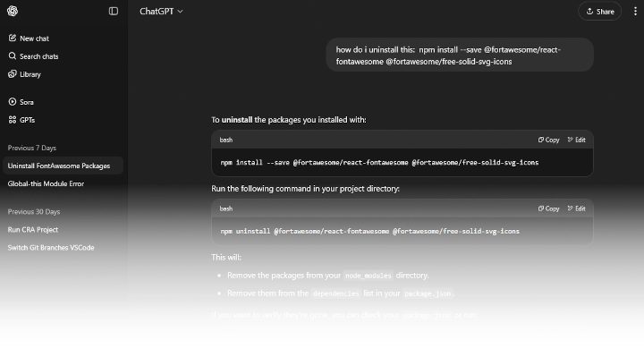Image resolution: width=644 pixels, height=357 pixels.
Task: Select Uninstall FontAwesome Packages chat
Action: pyautogui.click(x=64, y=166)
